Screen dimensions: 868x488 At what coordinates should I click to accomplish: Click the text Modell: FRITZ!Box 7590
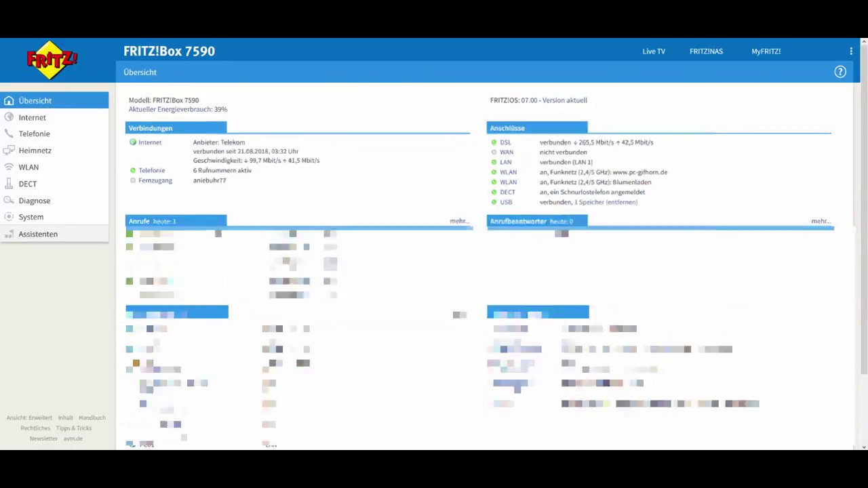pyautogui.click(x=163, y=100)
